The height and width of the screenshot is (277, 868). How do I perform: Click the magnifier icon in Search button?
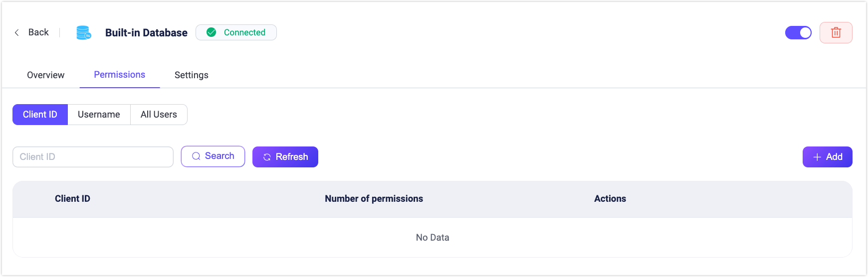click(x=196, y=156)
